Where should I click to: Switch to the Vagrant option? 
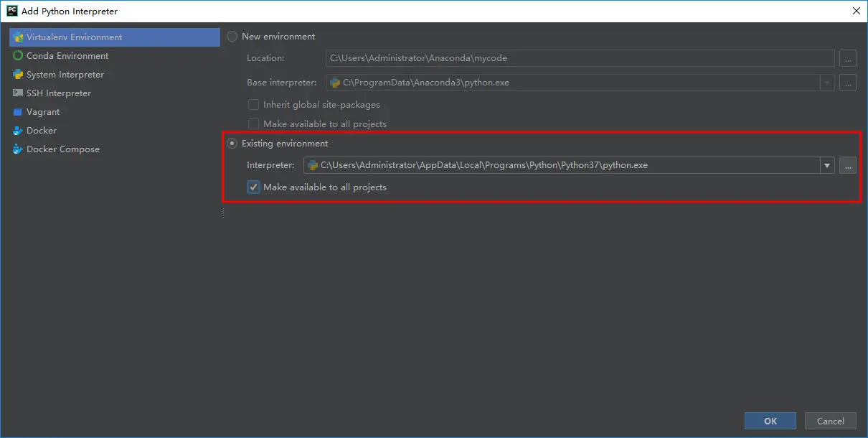115,112
